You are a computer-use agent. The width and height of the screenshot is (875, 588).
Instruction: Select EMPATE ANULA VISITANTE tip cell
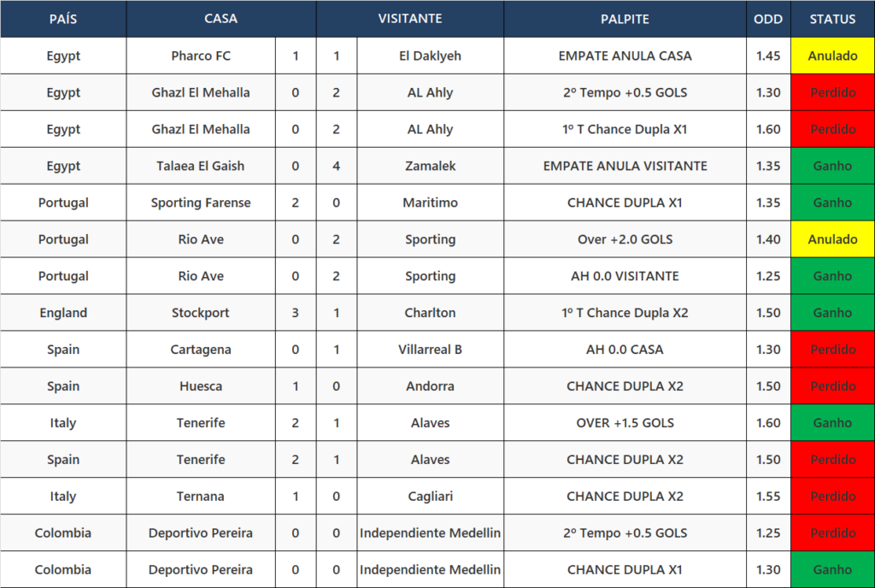click(x=625, y=166)
